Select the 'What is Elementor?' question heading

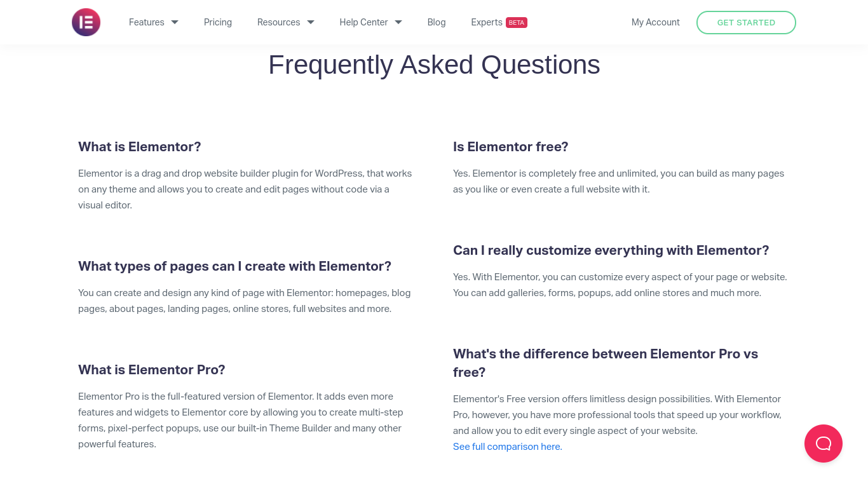(x=140, y=147)
